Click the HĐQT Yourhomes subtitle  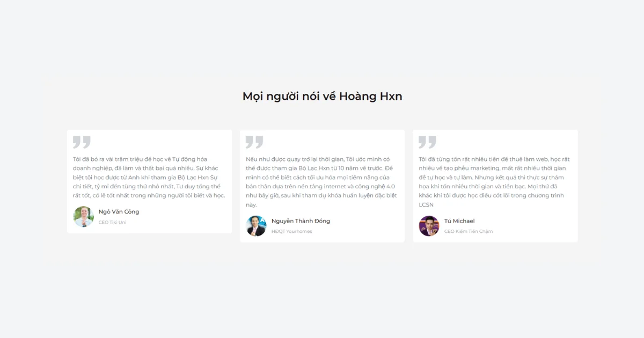pyautogui.click(x=291, y=232)
